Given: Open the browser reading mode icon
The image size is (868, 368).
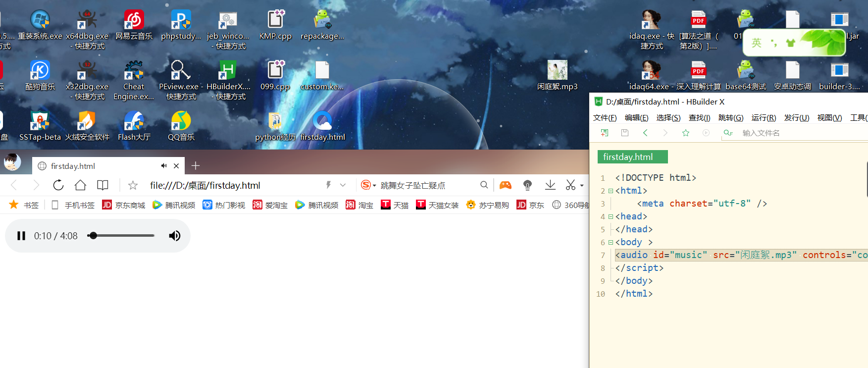Looking at the screenshot, I should [x=102, y=185].
